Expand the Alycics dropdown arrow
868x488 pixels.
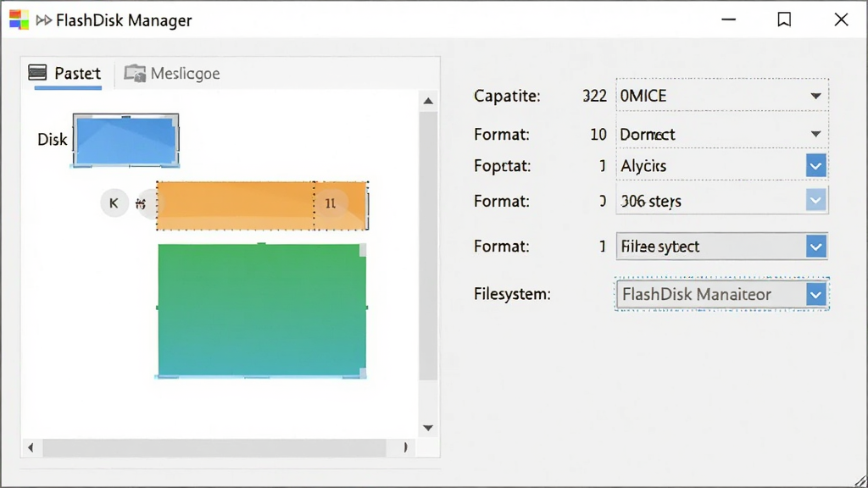[816, 165]
